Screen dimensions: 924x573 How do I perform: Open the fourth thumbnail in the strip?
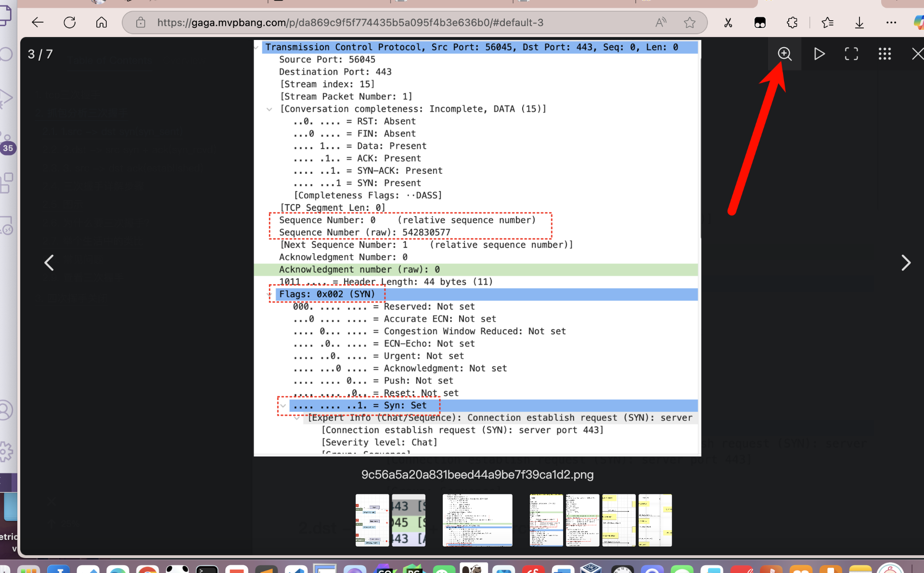pyautogui.click(x=546, y=520)
